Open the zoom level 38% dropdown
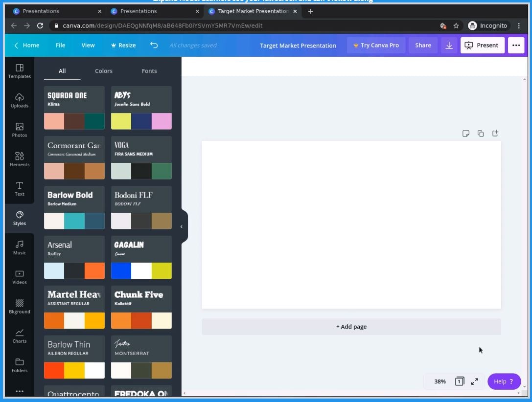 coord(439,381)
